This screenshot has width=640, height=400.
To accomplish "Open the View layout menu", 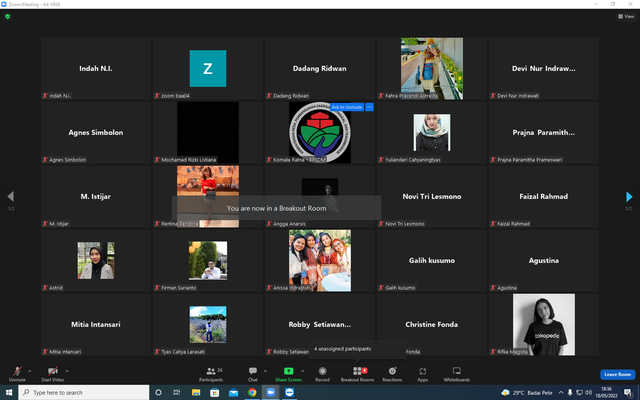I will [x=626, y=16].
